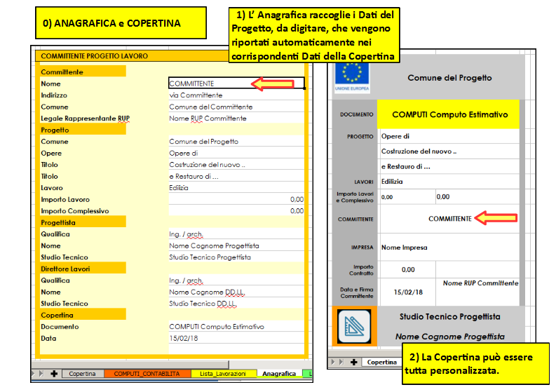Click the 'IMPRESA' label on Copertina sheet
Image resolution: width=556 pixels, height=392 pixels.
click(362, 248)
